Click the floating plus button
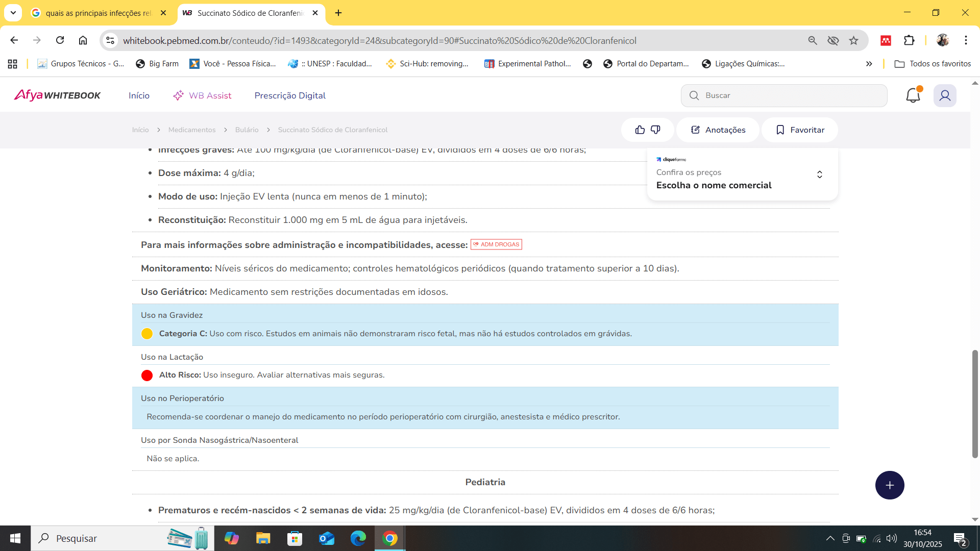The width and height of the screenshot is (980, 551). tap(890, 485)
